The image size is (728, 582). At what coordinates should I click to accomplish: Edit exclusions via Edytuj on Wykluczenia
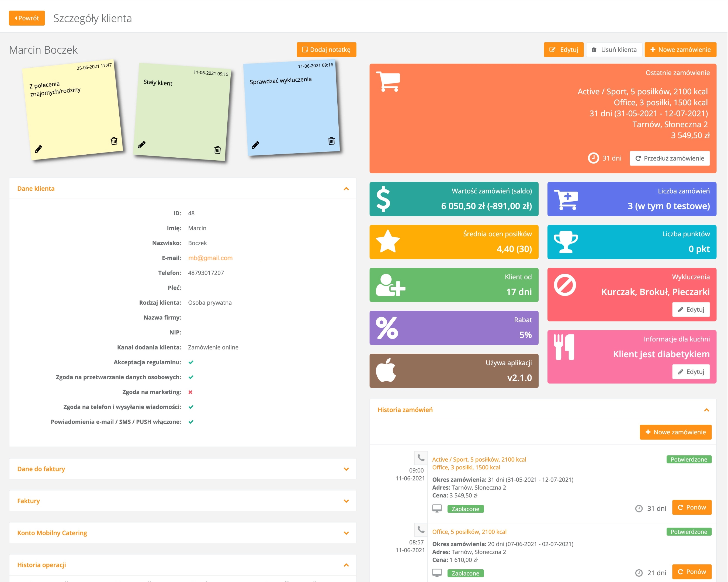691,310
